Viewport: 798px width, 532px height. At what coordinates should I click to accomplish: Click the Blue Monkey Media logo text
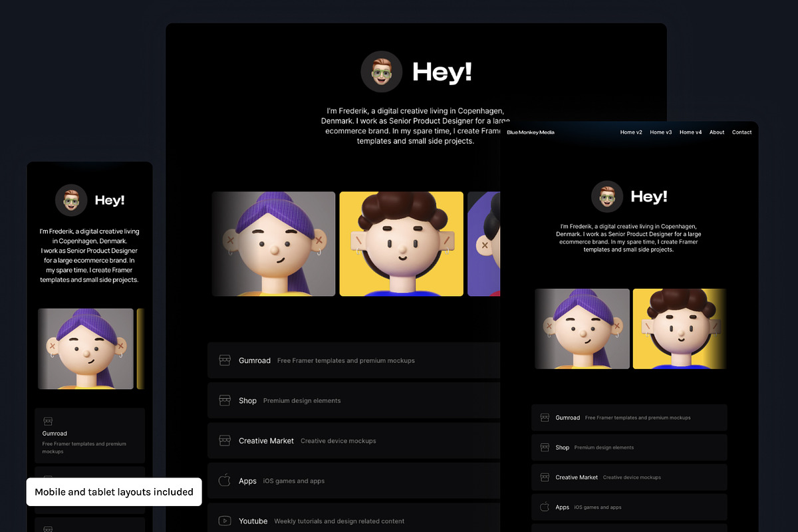(x=531, y=132)
